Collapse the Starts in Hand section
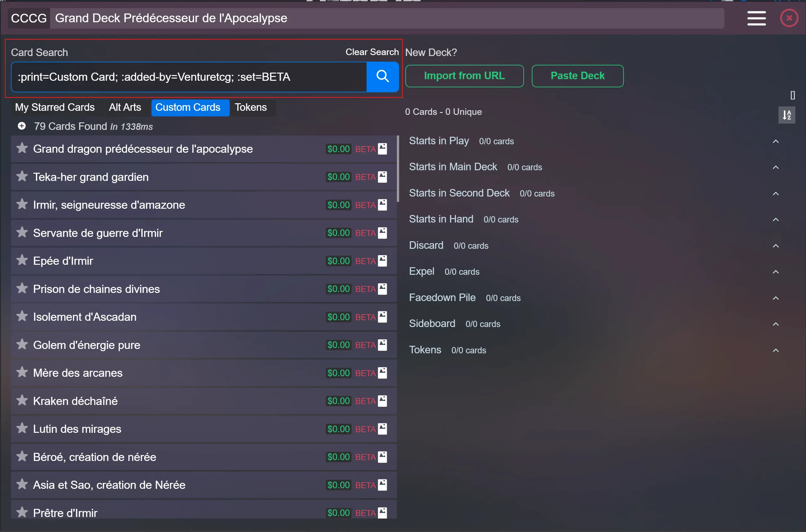This screenshot has width=806, height=532. pos(775,219)
